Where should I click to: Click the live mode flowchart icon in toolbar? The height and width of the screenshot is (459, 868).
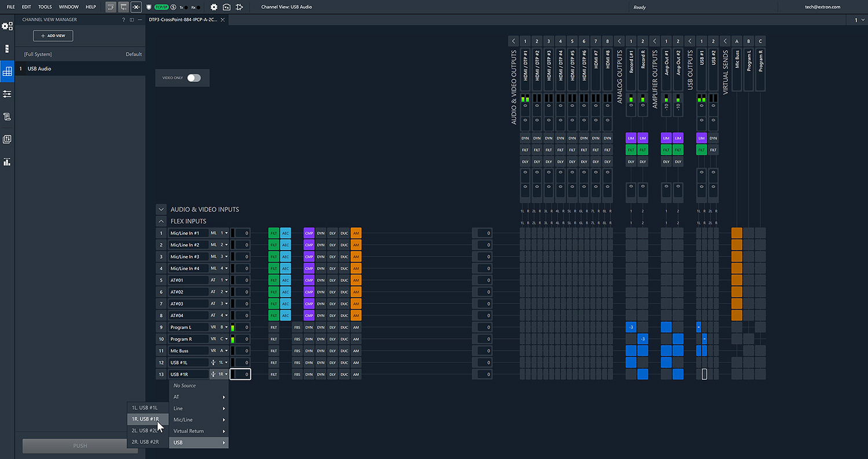pos(240,6)
